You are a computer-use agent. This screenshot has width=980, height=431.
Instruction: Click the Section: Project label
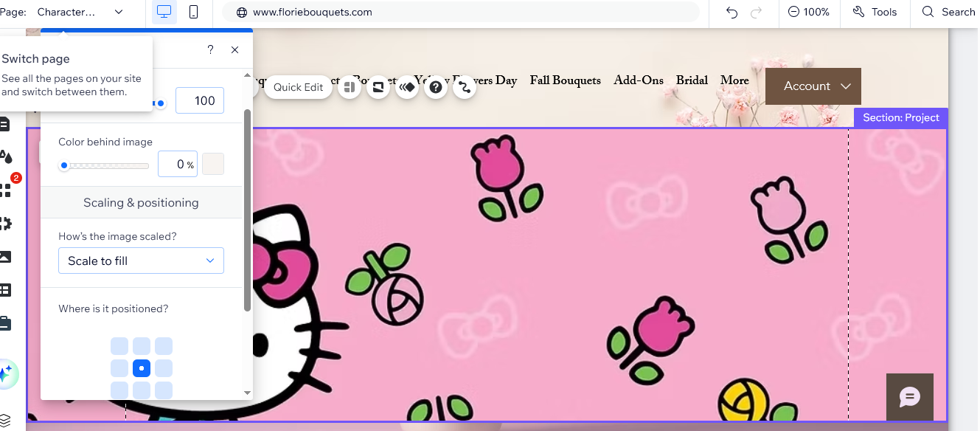pos(901,117)
